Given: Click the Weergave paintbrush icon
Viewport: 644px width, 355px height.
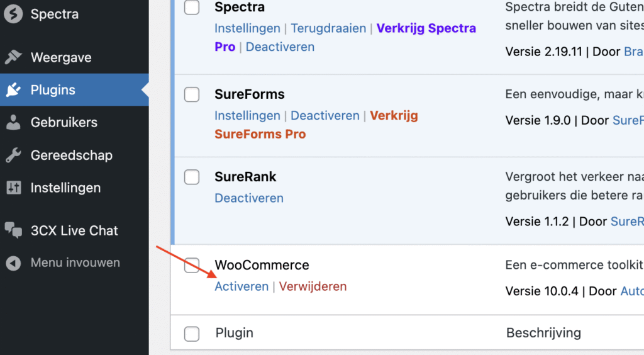Looking at the screenshot, I should point(13,57).
